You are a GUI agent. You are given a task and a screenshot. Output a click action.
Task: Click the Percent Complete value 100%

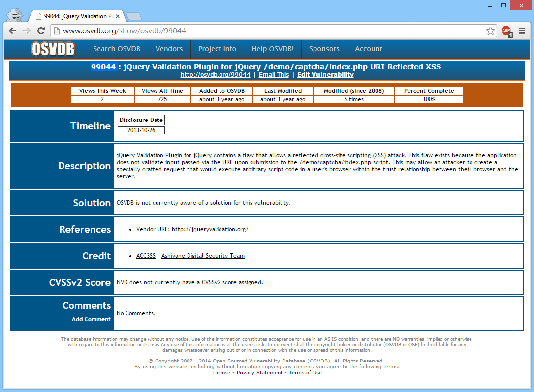tap(429, 99)
